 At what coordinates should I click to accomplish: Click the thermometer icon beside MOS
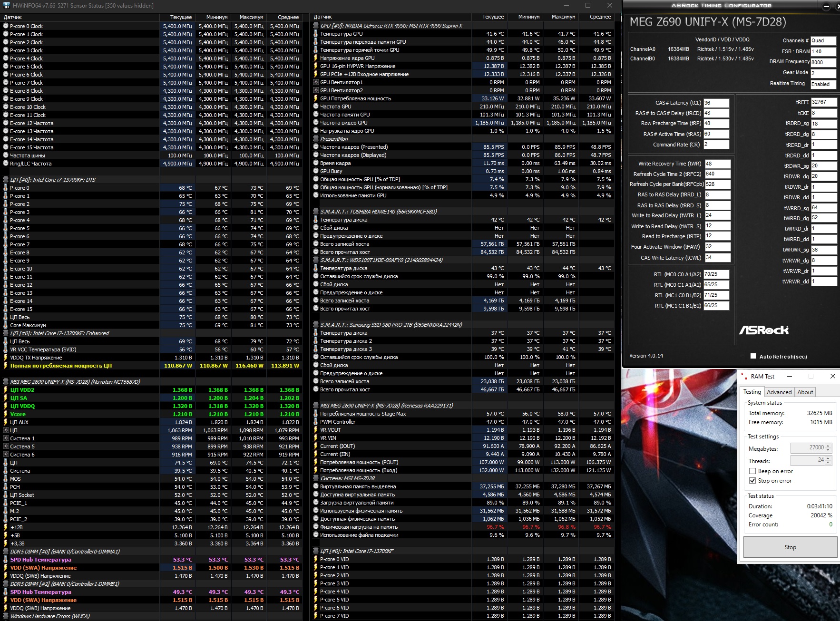(6, 479)
